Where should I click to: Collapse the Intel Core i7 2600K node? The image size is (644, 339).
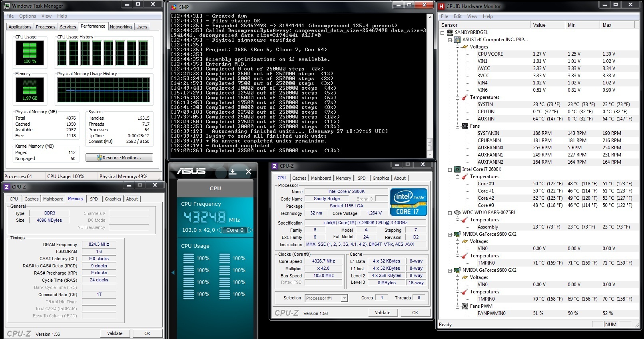pyautogui.click(x=450, y=170)
